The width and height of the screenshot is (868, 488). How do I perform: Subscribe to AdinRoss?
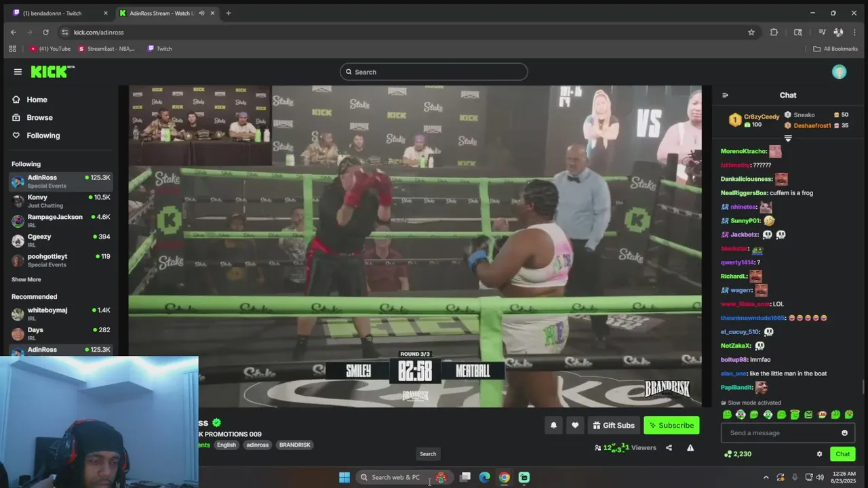(671, 426)
